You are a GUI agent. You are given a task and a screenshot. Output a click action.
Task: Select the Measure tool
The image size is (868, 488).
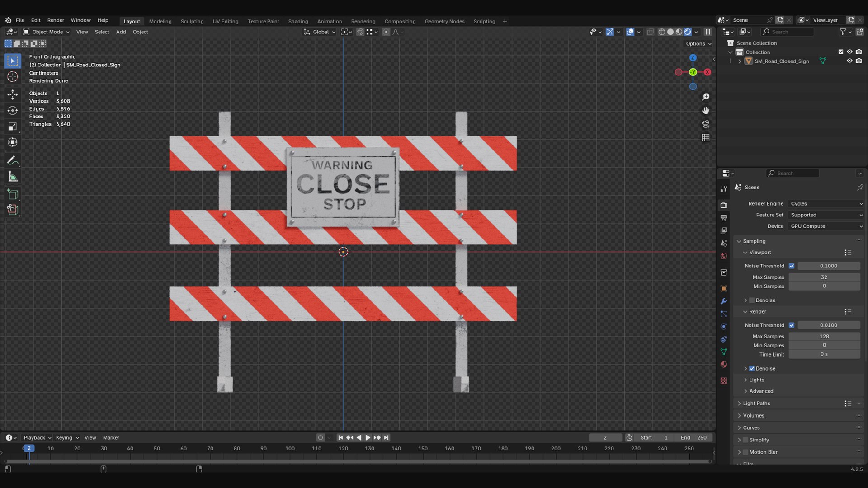tap(13, 177)
